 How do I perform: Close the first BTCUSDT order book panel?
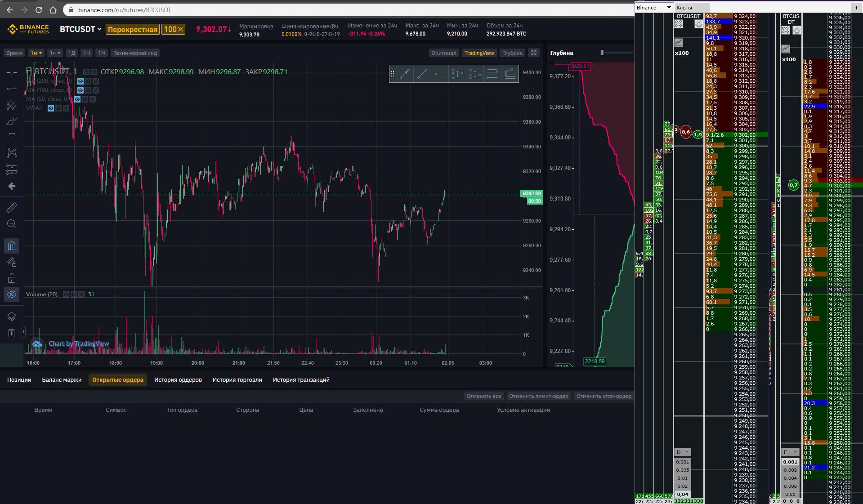pos(679,24)
